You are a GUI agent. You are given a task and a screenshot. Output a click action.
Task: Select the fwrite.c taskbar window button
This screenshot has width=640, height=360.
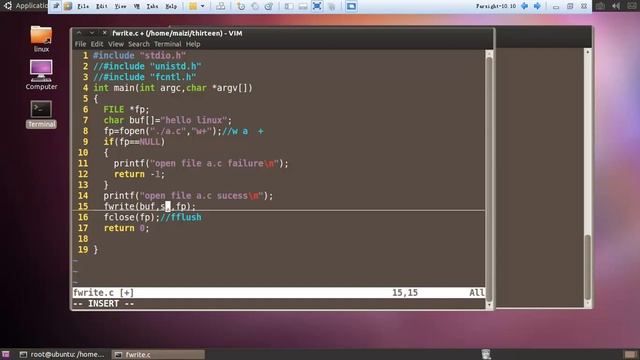(158, 354)
